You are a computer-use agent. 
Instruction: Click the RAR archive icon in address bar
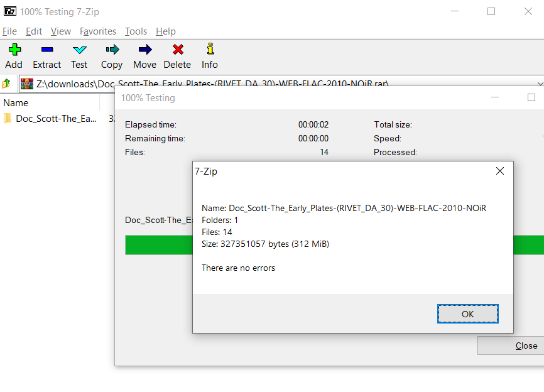27,84
